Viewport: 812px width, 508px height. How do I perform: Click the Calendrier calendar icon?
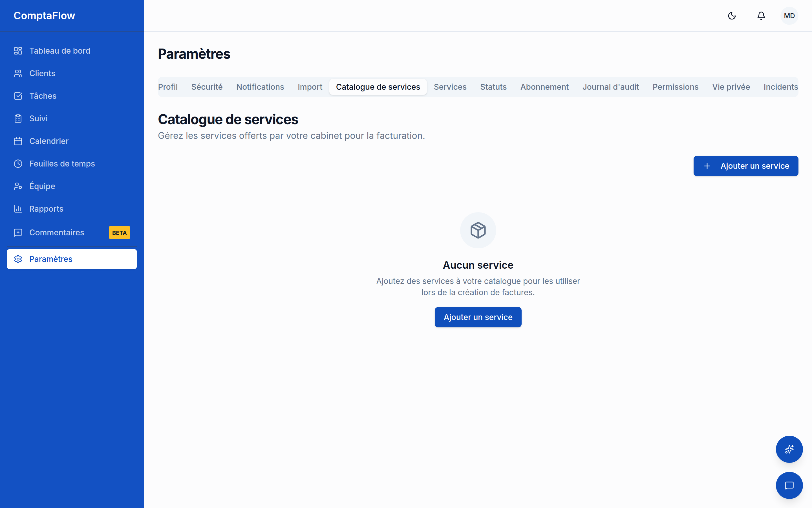[x=18, y=141]
